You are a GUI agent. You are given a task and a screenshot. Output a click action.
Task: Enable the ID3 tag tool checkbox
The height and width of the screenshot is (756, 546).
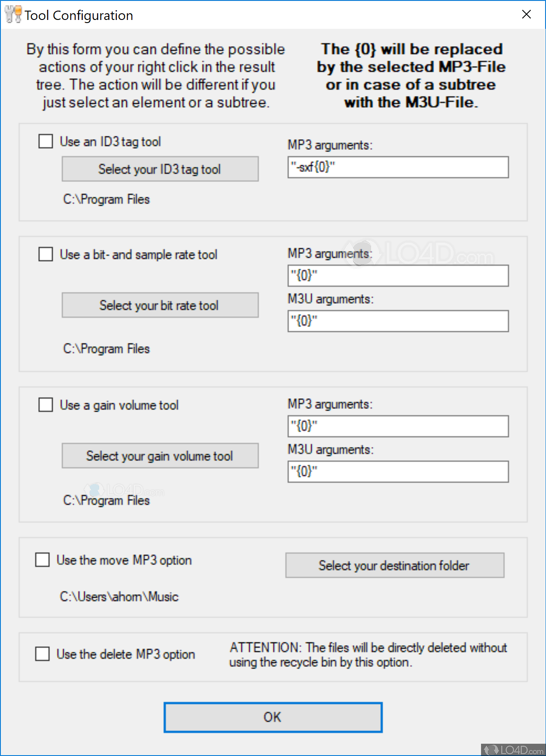point(45,141)
